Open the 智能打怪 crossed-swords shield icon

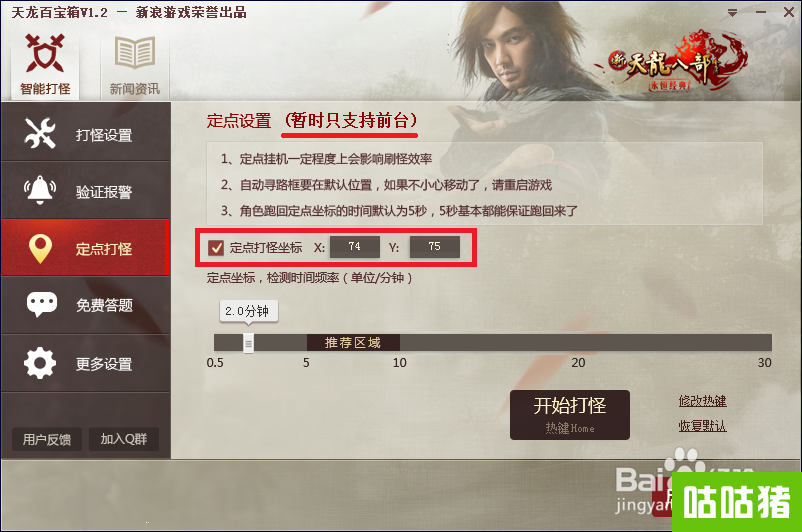pos(45,54)
